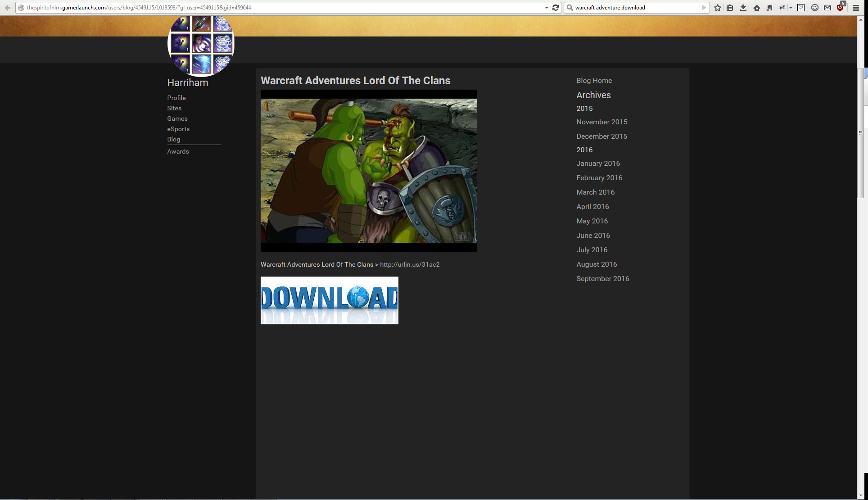
Task: Go to Blog Home link
Action: coord(594,81)
